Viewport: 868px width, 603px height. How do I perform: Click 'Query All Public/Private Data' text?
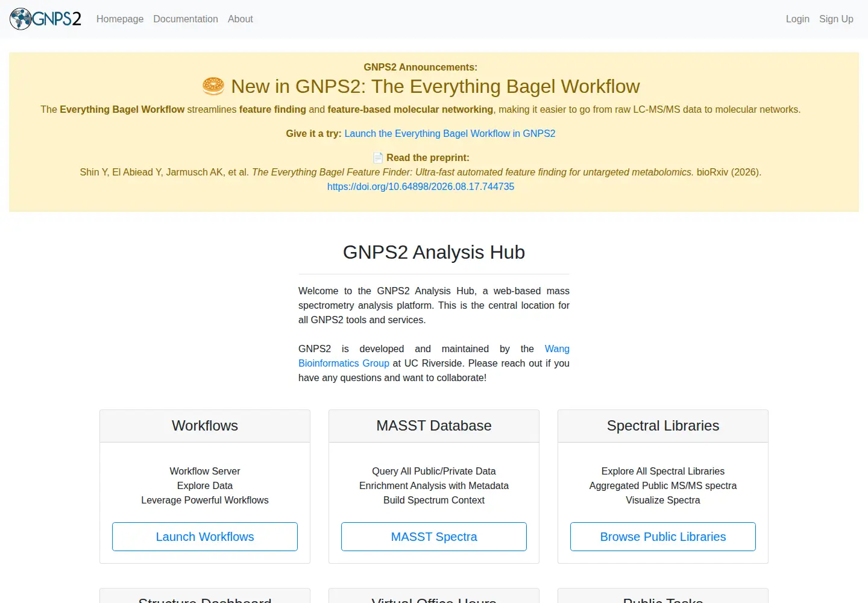pos(434,471)
